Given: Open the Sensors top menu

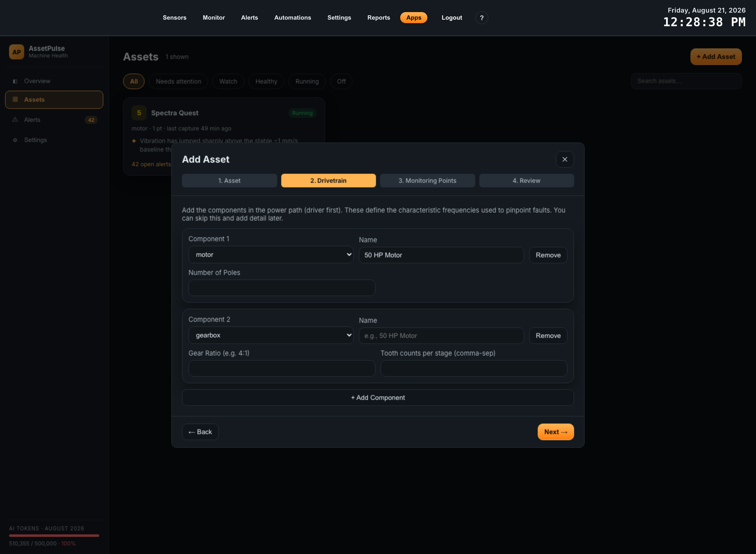Looking at the screenshot, I should pos(174,18).
